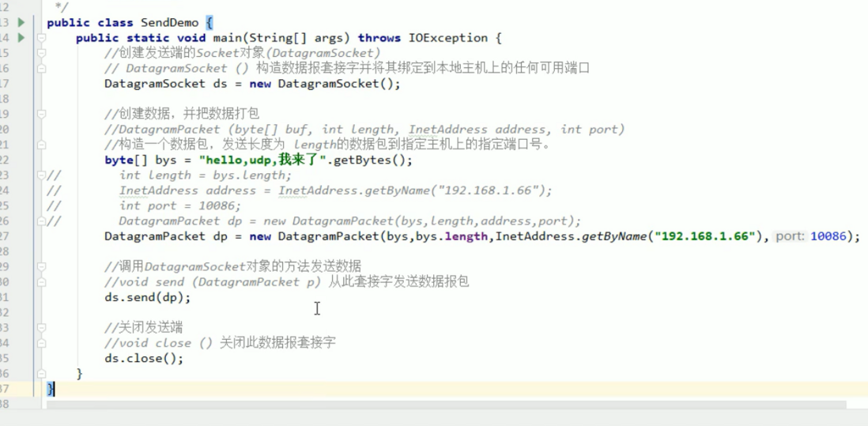Fold commented code starting 'int length = bys.length'
This screenshot has width=868, height=426.
pos(42,175)
